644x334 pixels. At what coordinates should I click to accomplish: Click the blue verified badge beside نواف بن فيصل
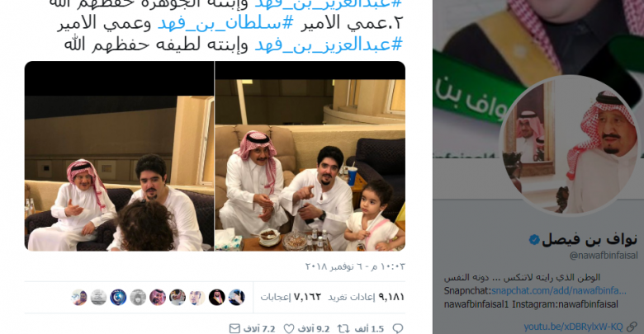click(x=534, y=240)
